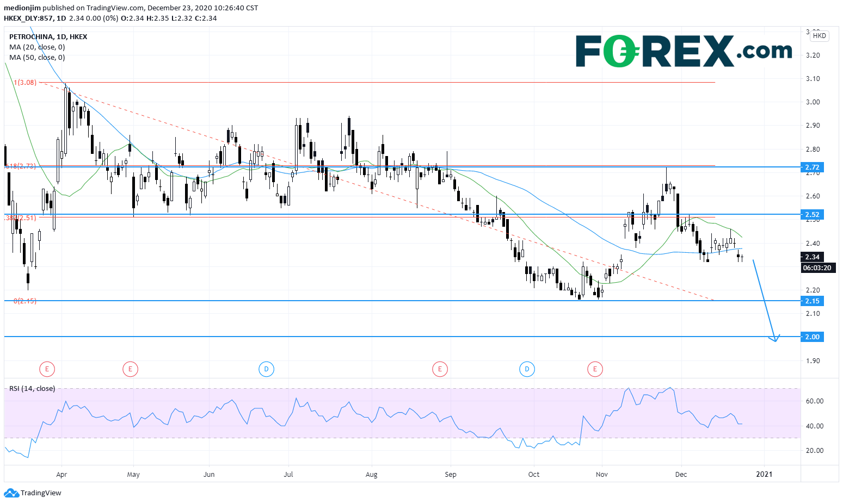Select the MA (20, close, 0) indicator legend

tap(37, 47)
